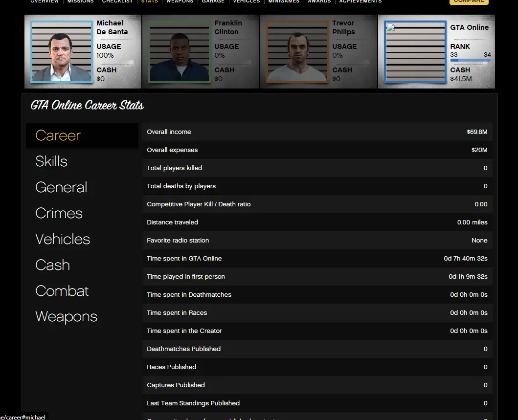
Task: Click the 0d 1h 9m 32s value
Action: pyautogui.click(x=468, y=277)
